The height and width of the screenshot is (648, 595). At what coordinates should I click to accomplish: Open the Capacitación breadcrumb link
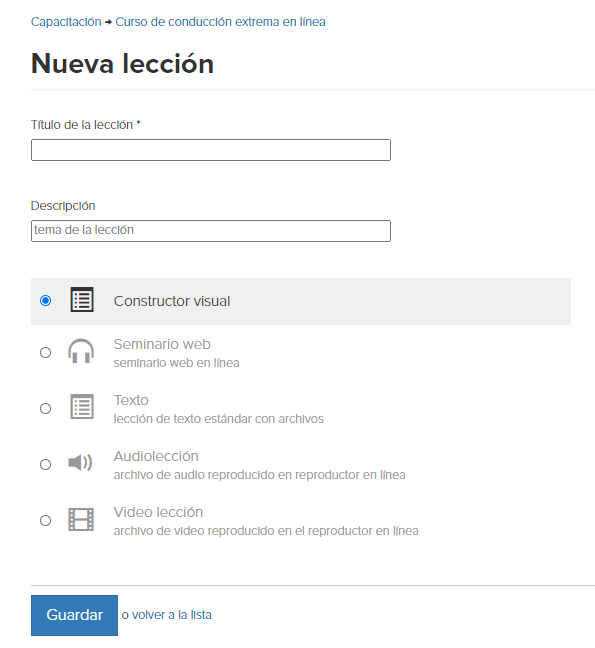pos(66,21)
